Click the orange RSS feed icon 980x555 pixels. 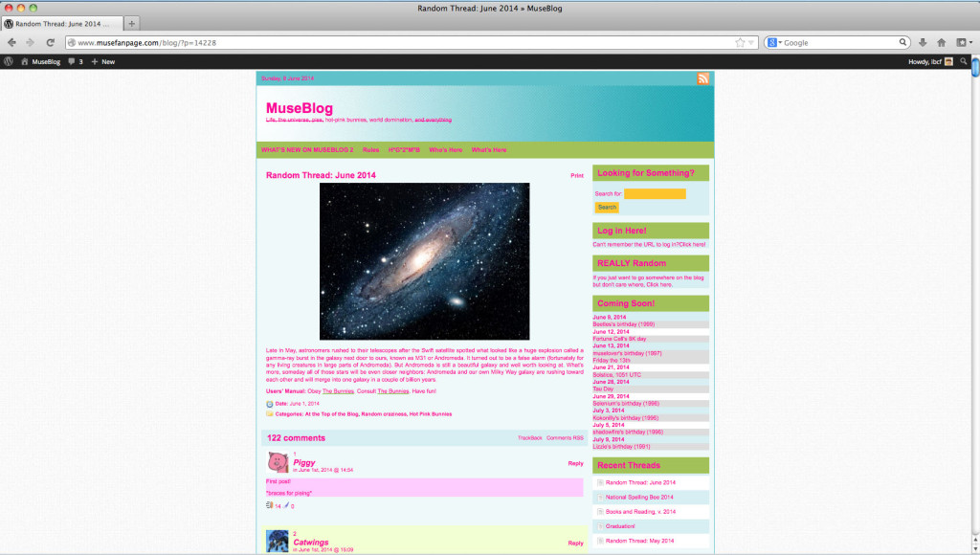[x=703, y=78]
